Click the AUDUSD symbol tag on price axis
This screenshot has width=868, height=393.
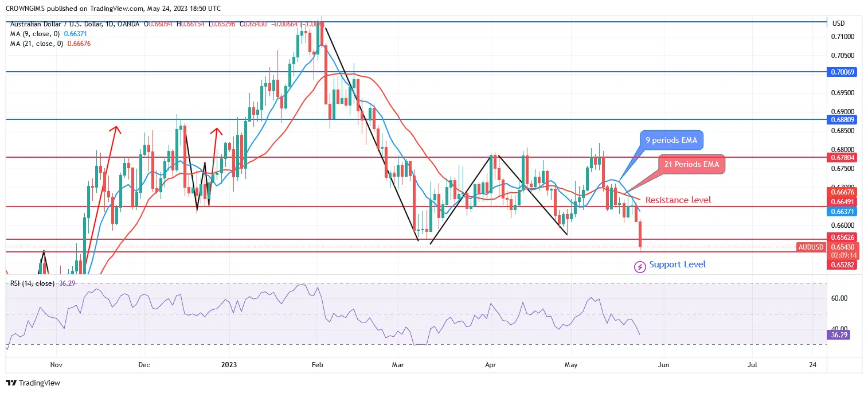810,247
